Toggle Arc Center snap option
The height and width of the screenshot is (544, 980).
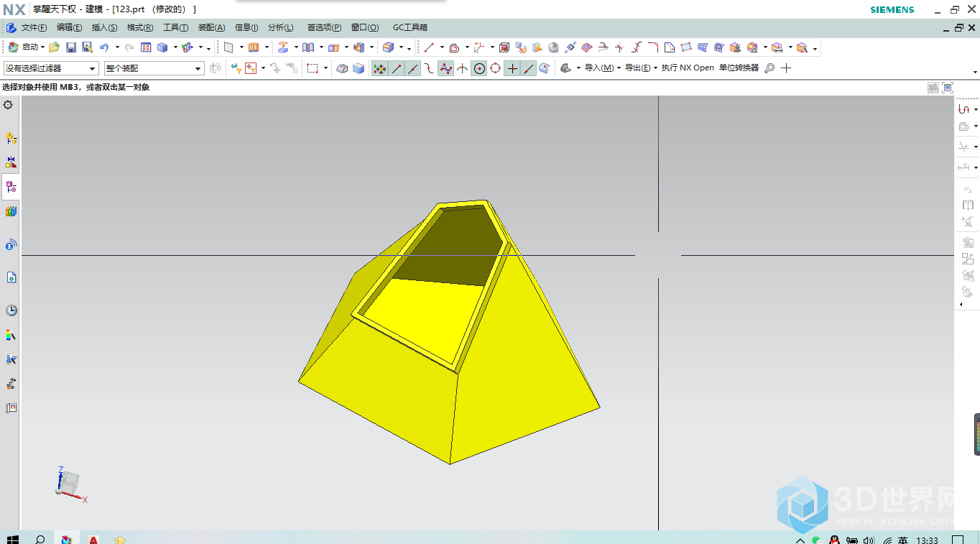tap(479, 68)
